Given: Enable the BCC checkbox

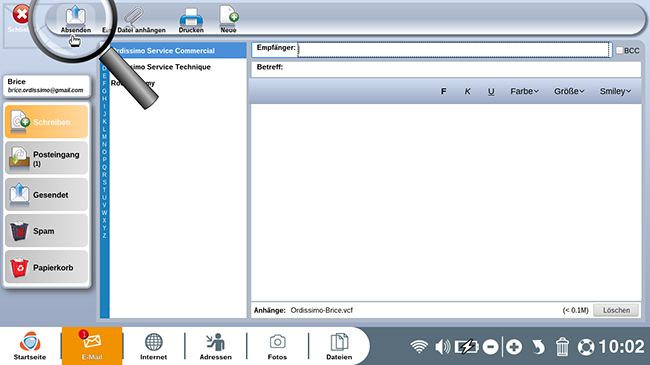Looking at the screenshot, I should point(619,50).
